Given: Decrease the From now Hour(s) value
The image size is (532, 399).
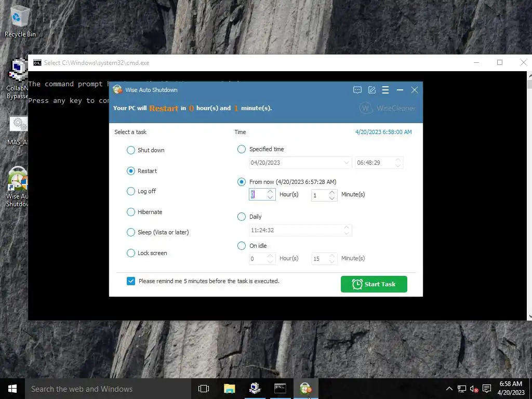Looking at the screenshot, I should coord(270,197).
